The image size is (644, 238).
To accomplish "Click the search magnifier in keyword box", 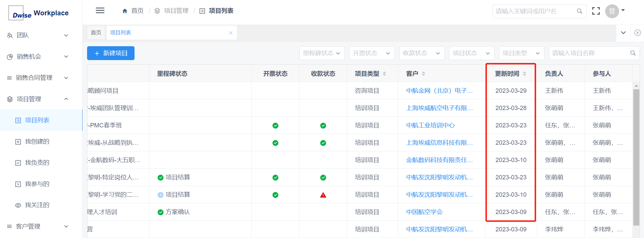I will (579, 11).
